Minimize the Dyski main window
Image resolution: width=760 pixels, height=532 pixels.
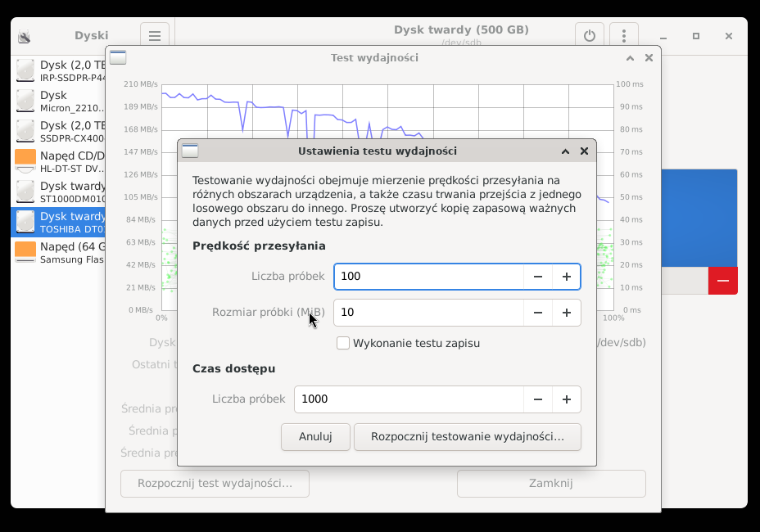(x=663, y=36)
